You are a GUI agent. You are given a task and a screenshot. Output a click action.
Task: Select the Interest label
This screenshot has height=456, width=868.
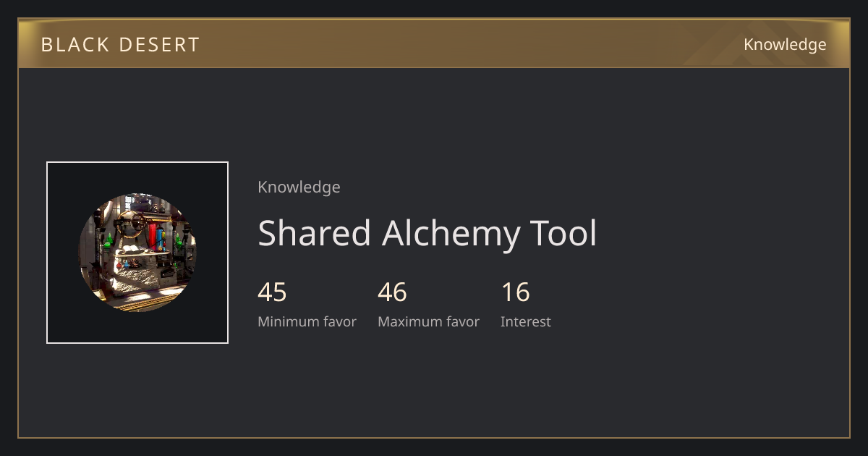(x=526, y=322)
